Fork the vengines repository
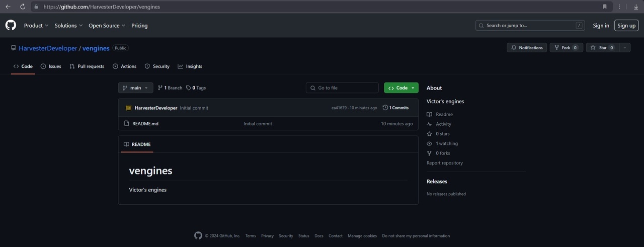644x247 pixels. [567, 48]
